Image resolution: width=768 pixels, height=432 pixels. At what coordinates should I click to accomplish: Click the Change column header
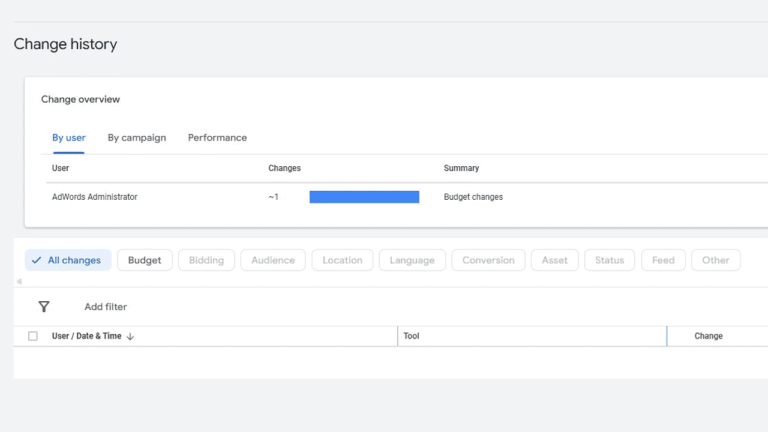708,336
